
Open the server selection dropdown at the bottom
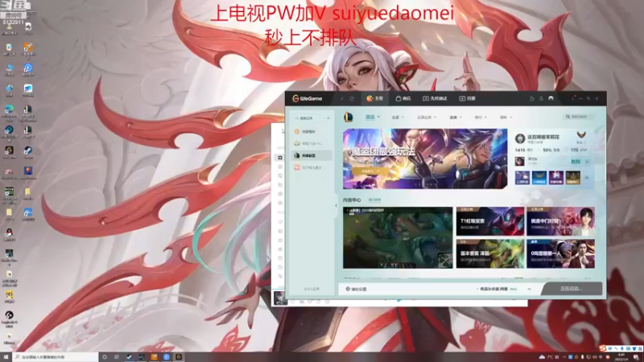497,289
